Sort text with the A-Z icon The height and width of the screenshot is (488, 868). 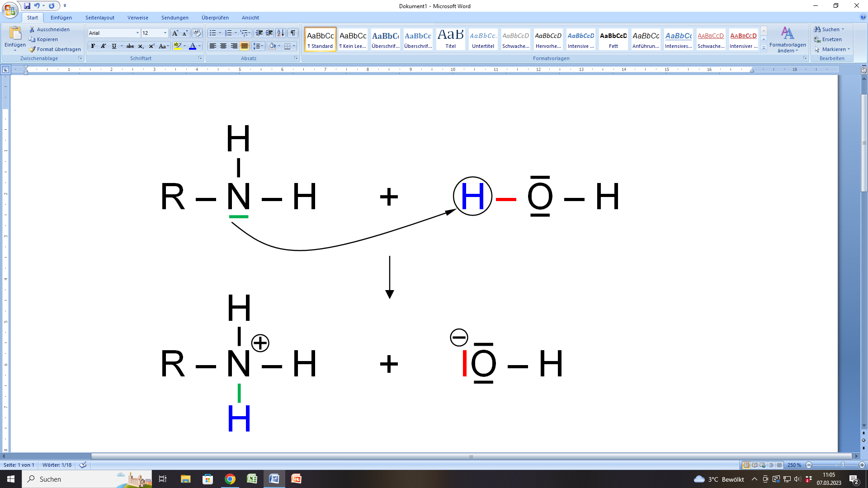click(280, 33)
